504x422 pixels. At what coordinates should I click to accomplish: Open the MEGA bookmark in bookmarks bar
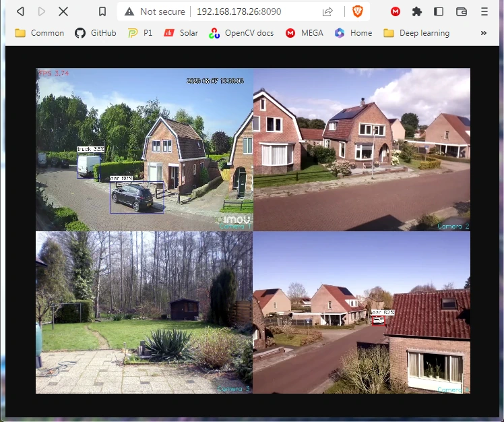304,33
